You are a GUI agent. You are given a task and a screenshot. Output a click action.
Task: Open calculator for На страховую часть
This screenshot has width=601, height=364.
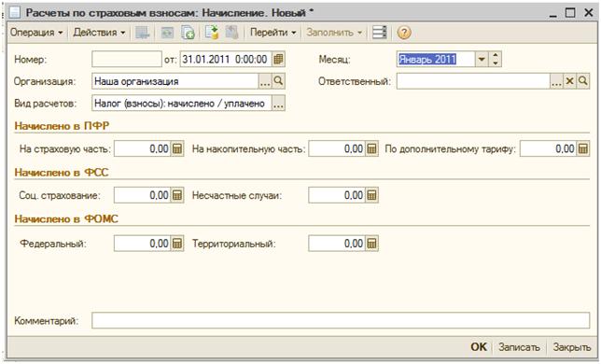(177, 148)
